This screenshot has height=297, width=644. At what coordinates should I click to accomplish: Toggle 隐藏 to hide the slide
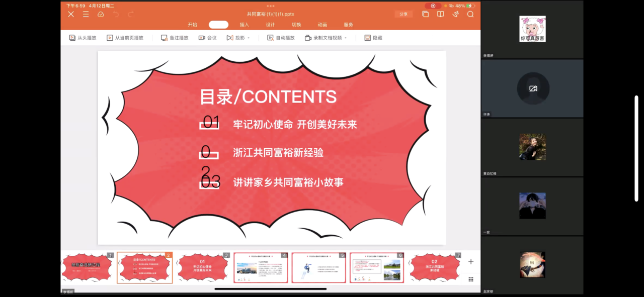pyautogui.click(x=373, y=38)
